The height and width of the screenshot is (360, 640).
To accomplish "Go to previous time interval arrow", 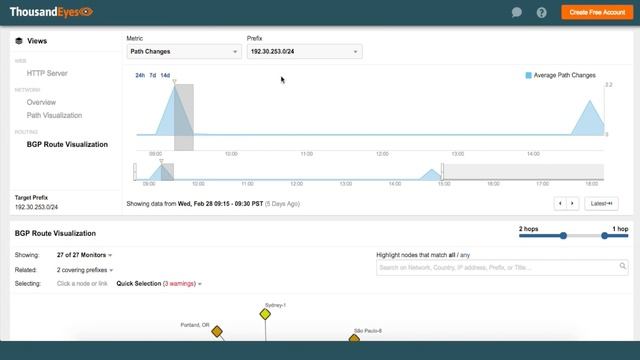I will tap(560, 204).
